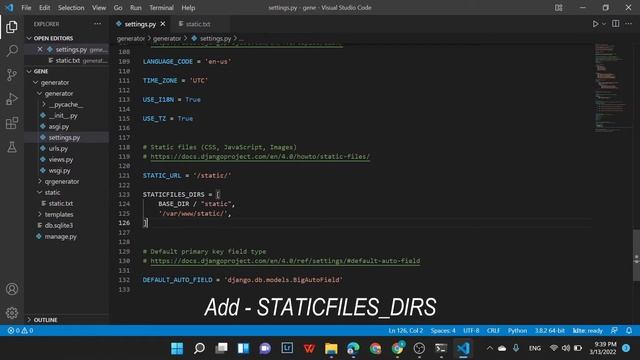Open Task View from taskbar
Image resolution: width=640 pixels, height=360 pixels.
point(221,348)
